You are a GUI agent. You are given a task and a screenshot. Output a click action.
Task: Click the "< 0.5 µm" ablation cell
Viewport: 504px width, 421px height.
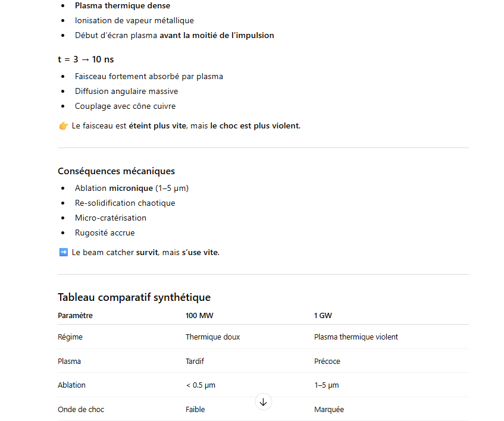click(201, 385)
